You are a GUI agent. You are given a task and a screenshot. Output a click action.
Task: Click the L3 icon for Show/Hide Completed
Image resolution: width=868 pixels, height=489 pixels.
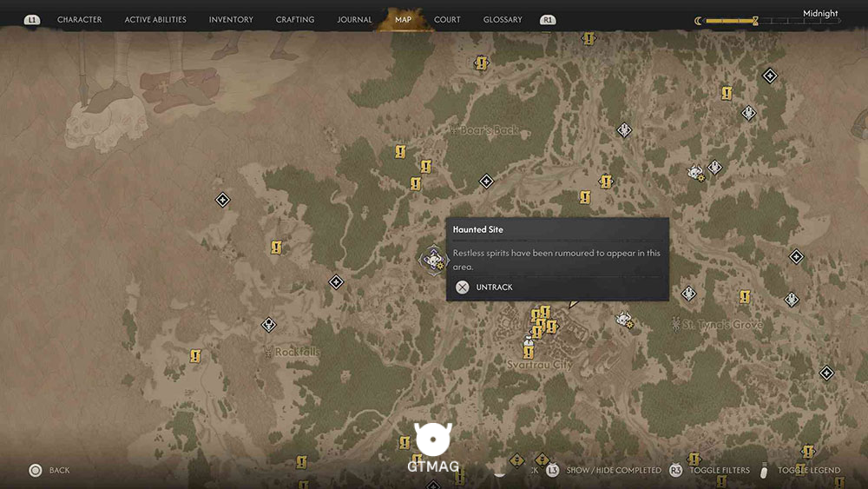(x=552, y=470)
